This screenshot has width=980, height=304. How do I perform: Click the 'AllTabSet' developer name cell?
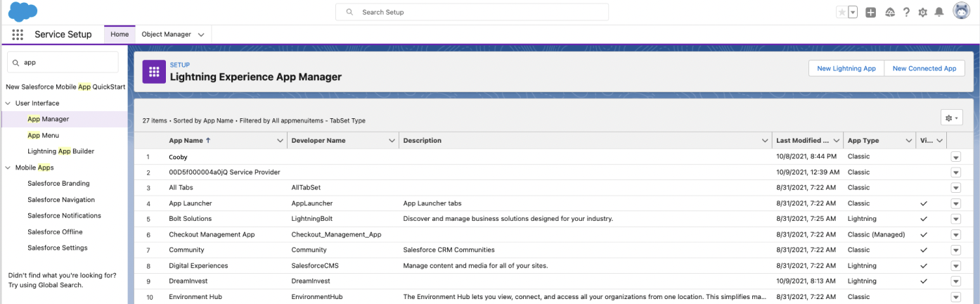[x=307, y=188]
